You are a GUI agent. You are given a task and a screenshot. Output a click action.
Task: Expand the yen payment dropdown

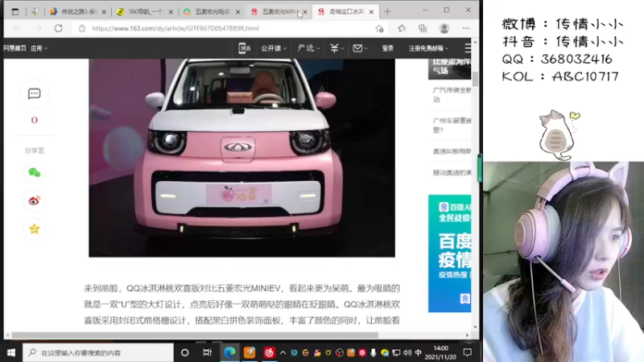pyautogui.click(x=336, y=48)
